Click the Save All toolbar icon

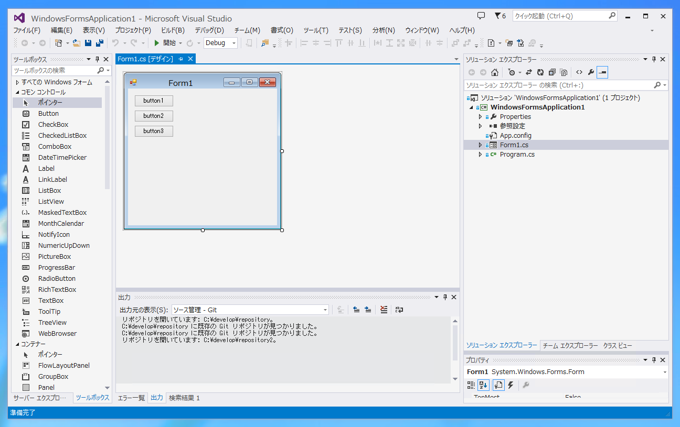(99, 43)
